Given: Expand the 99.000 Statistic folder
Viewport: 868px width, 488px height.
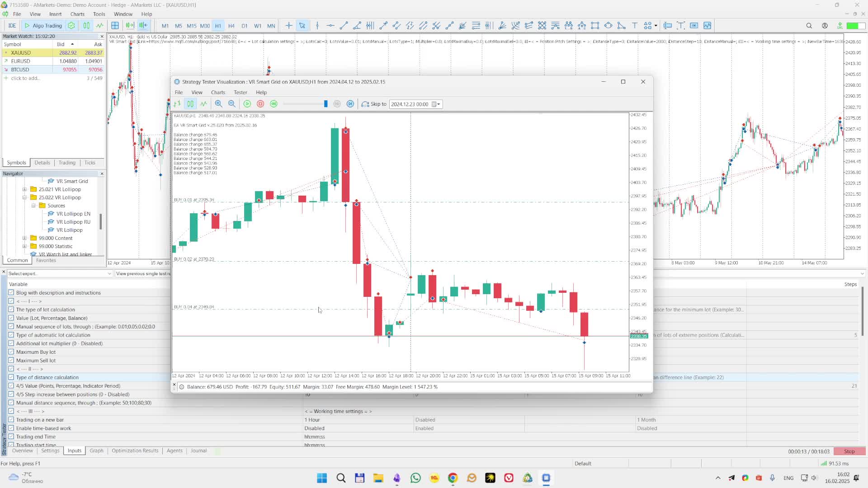Looking at the screenshot, I should (x=25, y=246).
